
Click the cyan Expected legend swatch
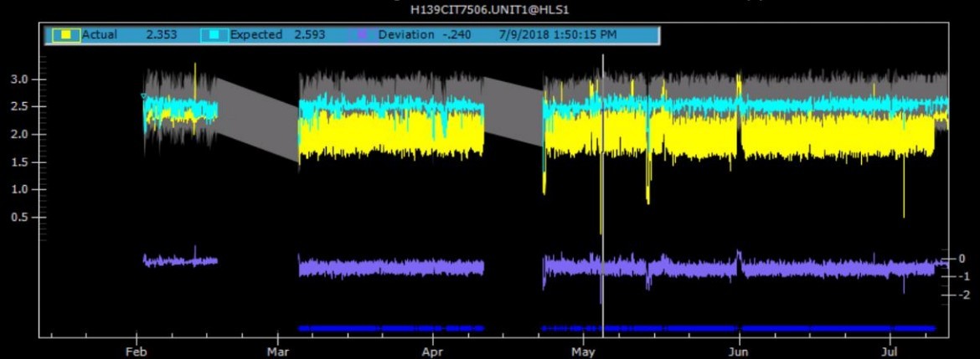click(x=214, y=35)
